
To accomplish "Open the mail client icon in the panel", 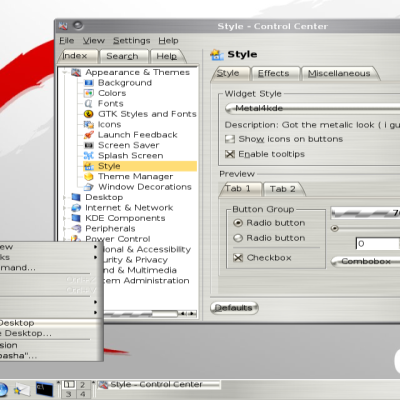I will (22, 389).
